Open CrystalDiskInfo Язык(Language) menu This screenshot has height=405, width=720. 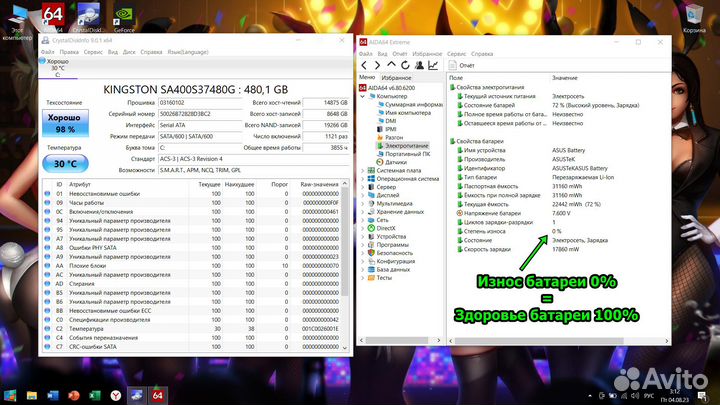[x=188, y=52]
